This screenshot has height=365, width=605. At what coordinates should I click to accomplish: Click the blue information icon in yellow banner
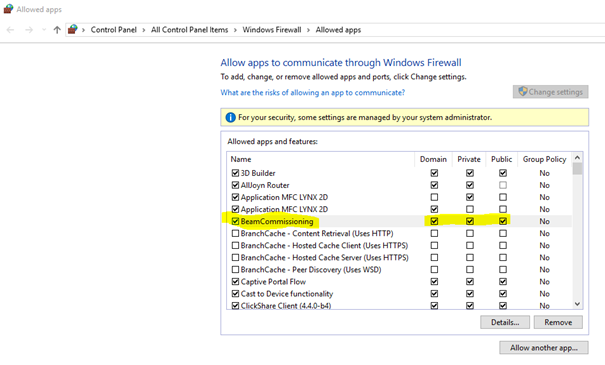(230, 117)
